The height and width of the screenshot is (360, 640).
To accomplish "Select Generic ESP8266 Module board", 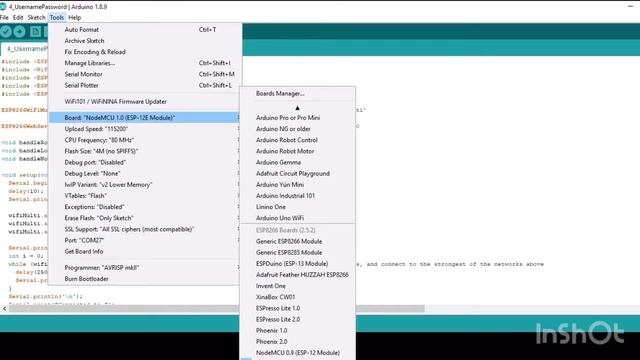I will tap(298, 241).
